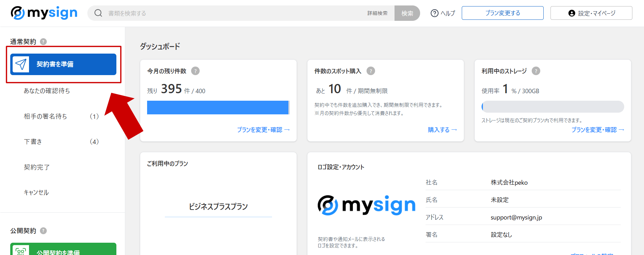Click the (4) count next to 下書き
The height and width of the screenshot is (255, 644).
coord(94,142)
